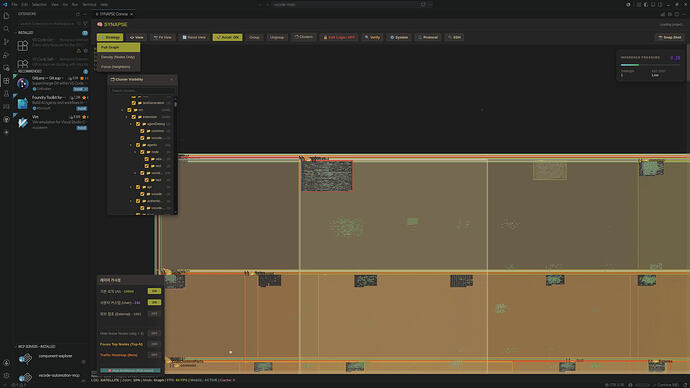Filter extensions using the funnel icon
Image resolution: width=690 pixels, height=388 pixels.
coord(85,23)
